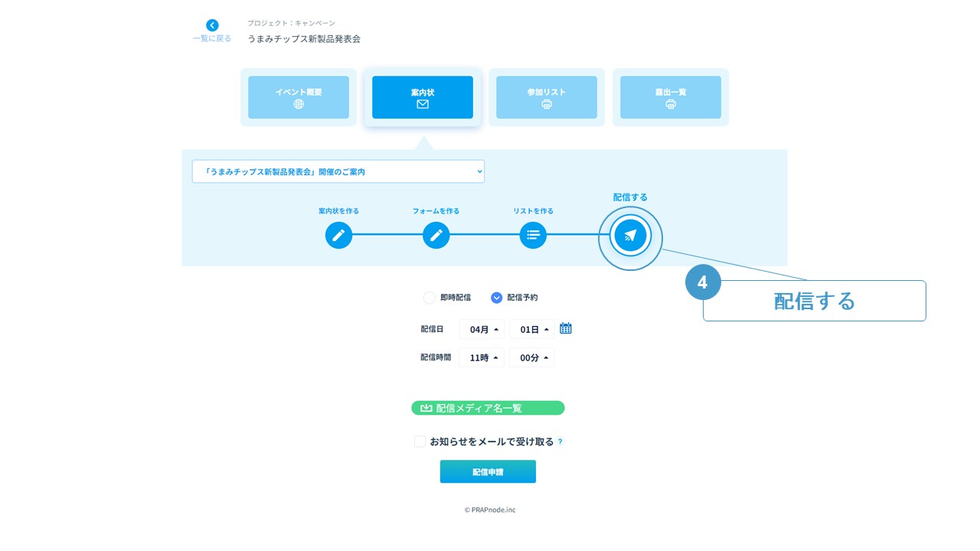Image resolution: width=980 pixels, height=551 pixels.
Task: Click the 案内状を作る pencil step icon
Action: [x=338, y=235]
